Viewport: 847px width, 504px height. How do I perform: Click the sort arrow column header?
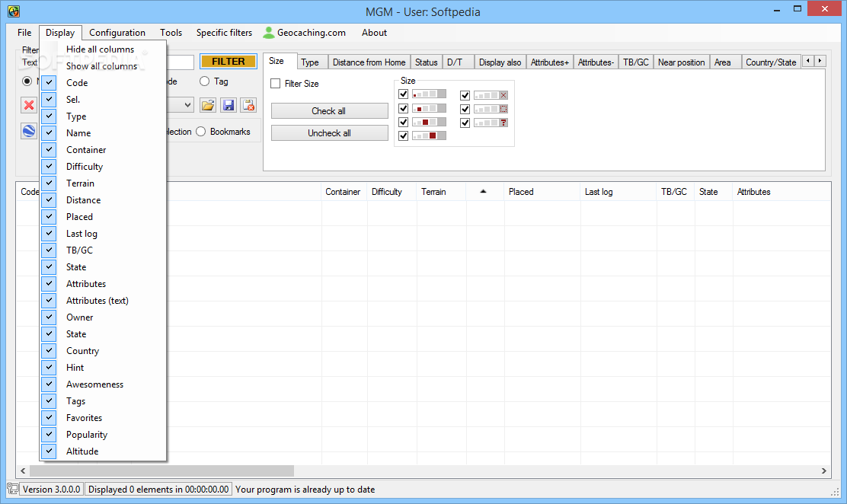coord(483,191)
